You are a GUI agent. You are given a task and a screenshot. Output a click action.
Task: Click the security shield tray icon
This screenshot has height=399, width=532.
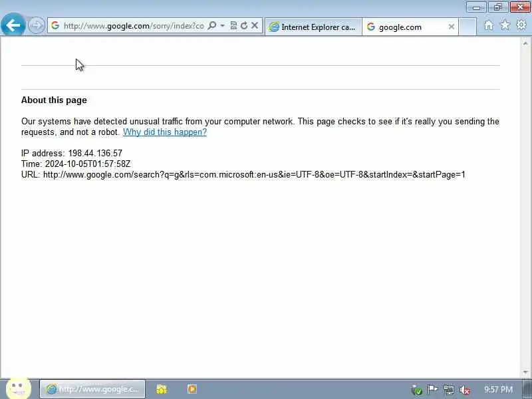tap(417, 390)
